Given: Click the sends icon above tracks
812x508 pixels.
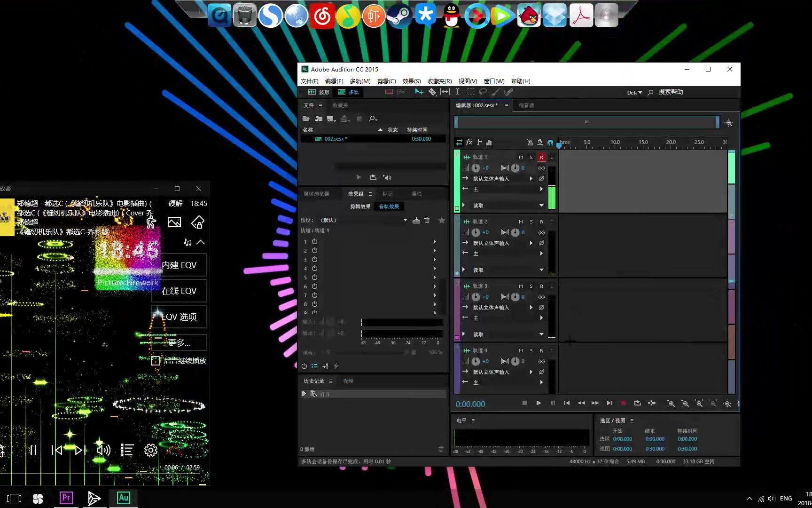Looking at the screenshot, I should pos(479,142).
